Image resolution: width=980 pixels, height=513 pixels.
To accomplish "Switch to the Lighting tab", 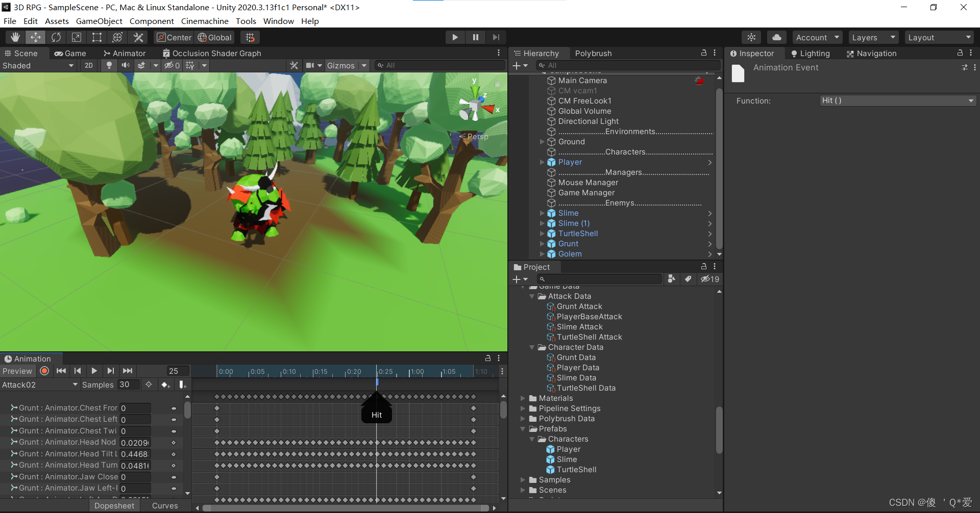I will [810, 53].
